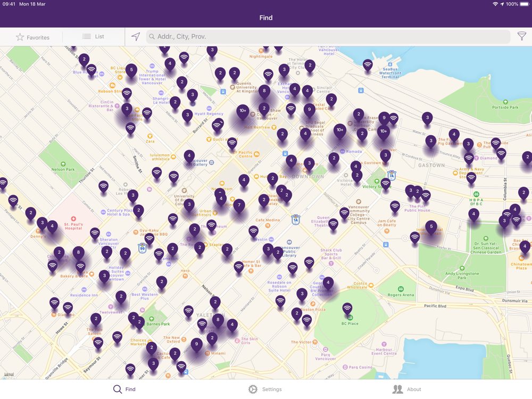This screenshot has width=532, height=399.
Task: Tap the 4 cluster pin above Dr. Sun Yat-Sen Garden
Action: (473, 215)
